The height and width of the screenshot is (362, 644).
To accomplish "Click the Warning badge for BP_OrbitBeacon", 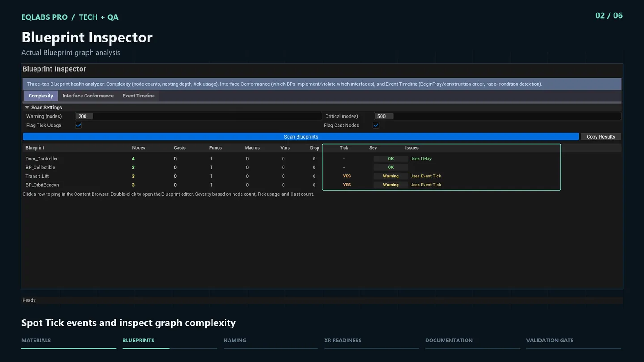I will click(x=391, y=185).
